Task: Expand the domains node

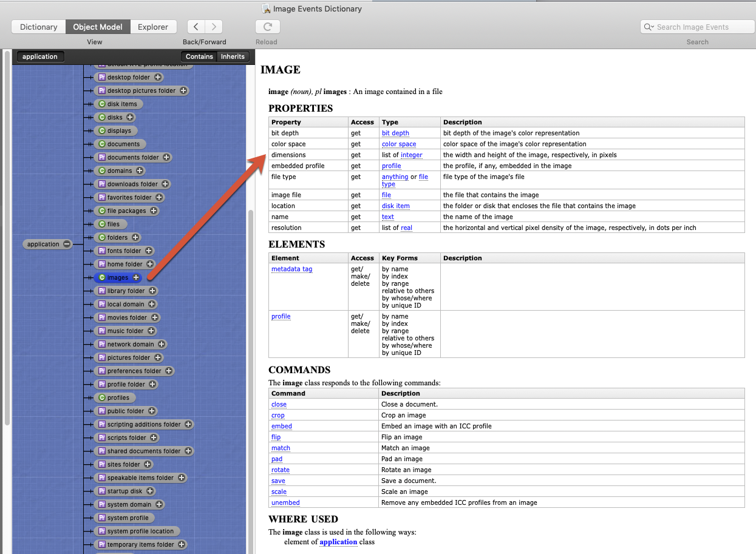Action: click(140, 171)
